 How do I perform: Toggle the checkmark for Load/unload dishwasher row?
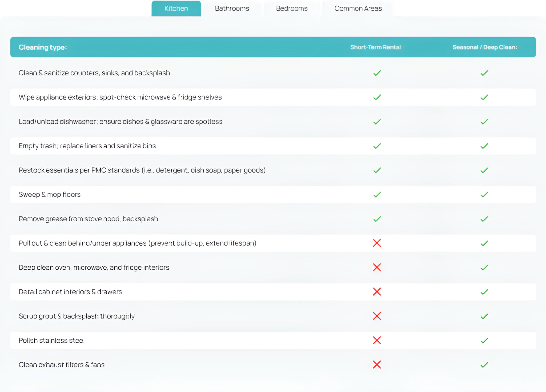click(377, 121)
